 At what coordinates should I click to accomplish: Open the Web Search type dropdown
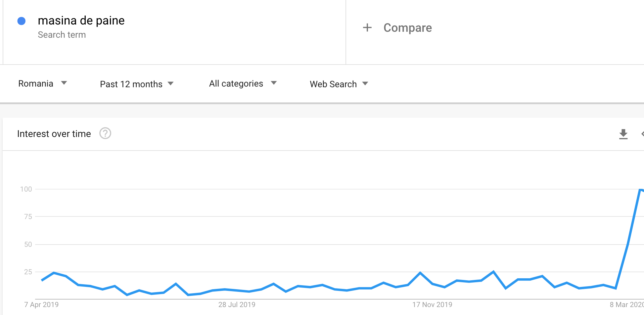[339, 84]
